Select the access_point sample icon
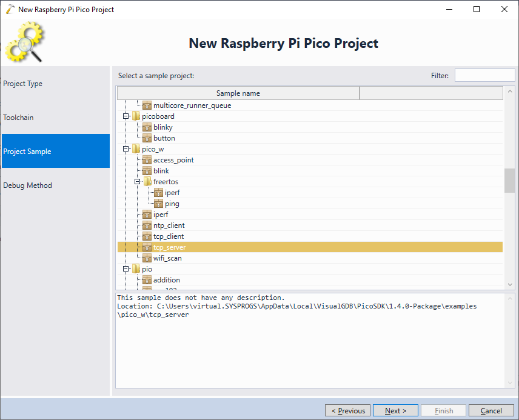Viewport: 519px width, 420px height. 147,160
